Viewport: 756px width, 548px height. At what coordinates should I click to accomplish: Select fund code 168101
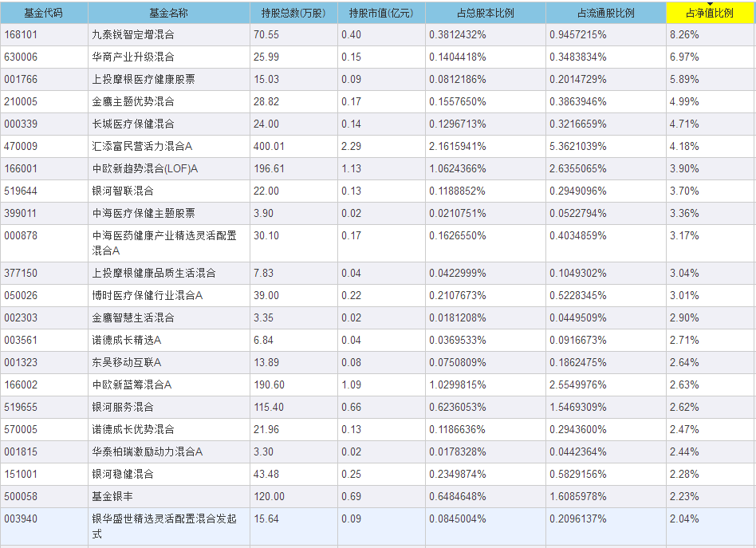click(x=21, y=35)
